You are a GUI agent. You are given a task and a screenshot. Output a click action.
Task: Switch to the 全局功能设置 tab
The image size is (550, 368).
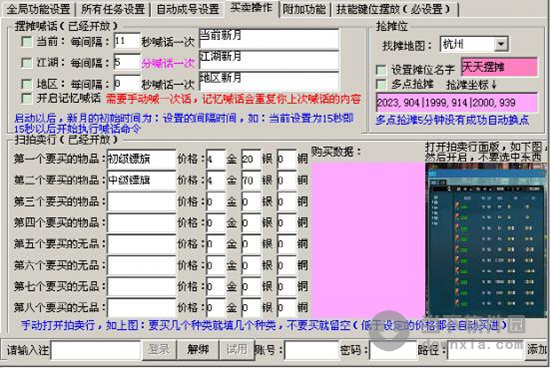[x=38, y=9]
